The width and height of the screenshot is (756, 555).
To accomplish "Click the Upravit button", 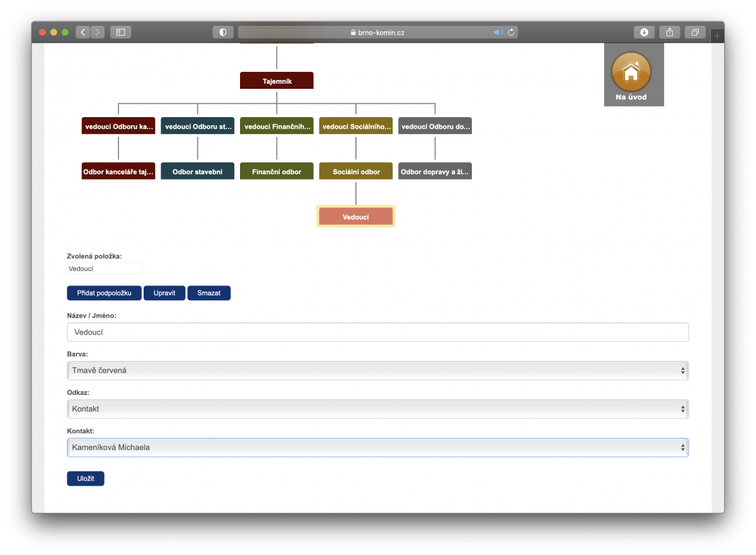I will [164, 293].
